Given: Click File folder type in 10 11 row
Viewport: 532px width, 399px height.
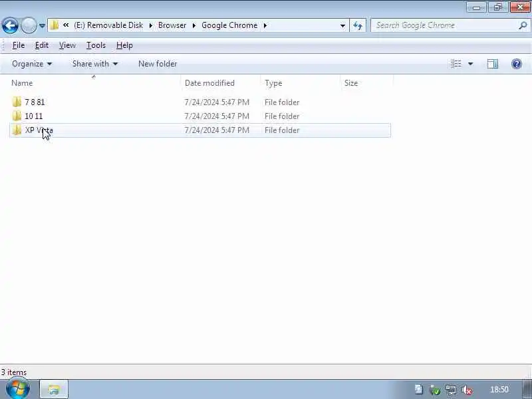Looking at the screenshot, I should [x=282, y=116].
